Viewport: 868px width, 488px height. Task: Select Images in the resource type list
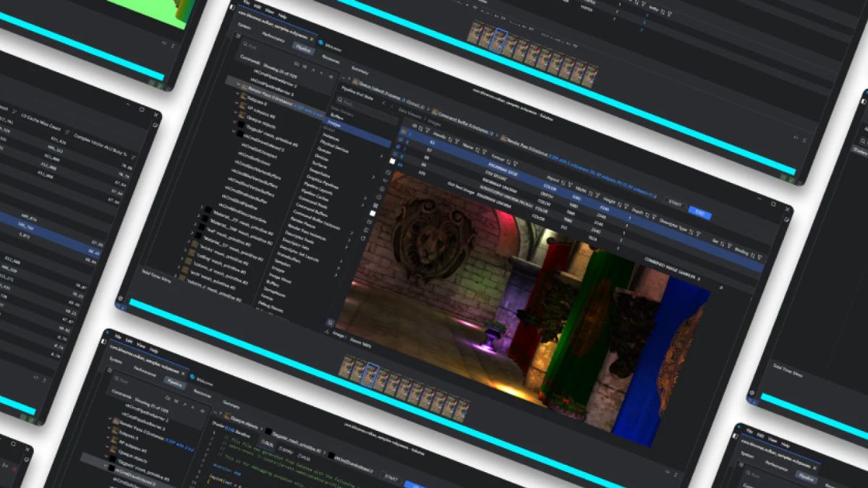[334, 124]
